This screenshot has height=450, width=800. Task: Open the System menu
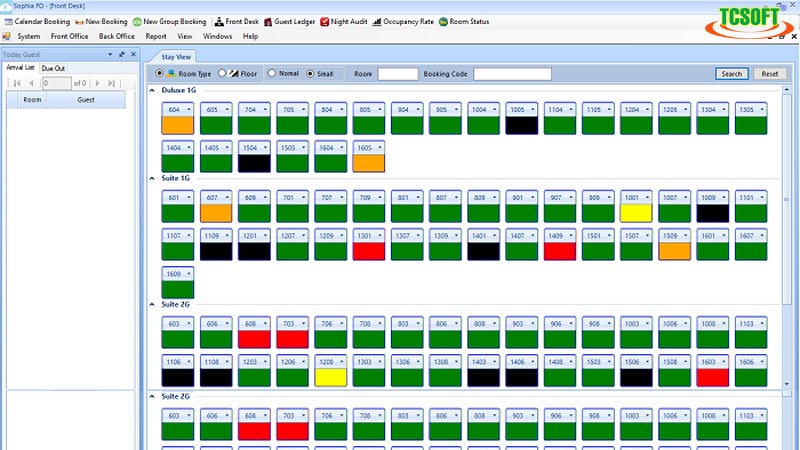tap(29, 36)
